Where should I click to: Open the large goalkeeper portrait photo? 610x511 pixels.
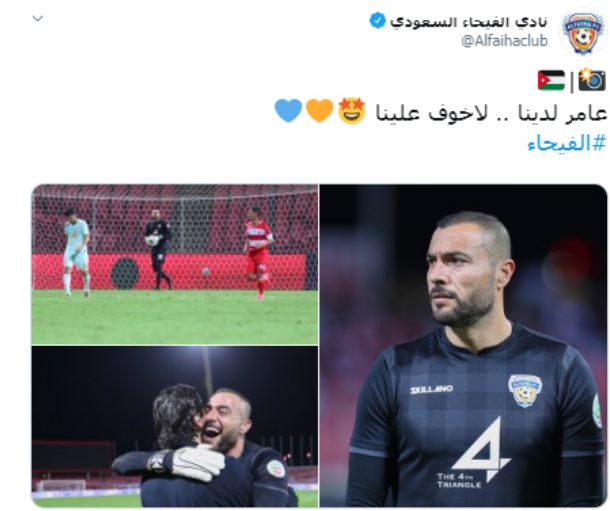(x=463, y=346)
